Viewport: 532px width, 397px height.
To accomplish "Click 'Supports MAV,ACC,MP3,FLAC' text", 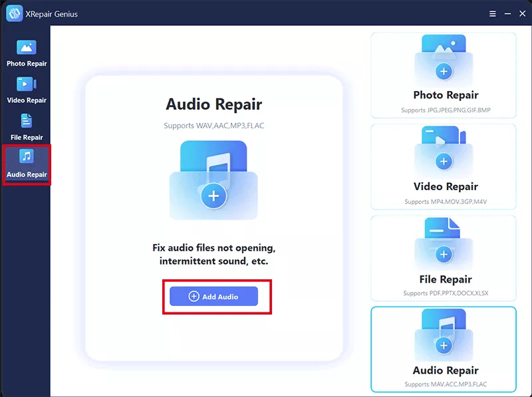I will pos(446,384).
